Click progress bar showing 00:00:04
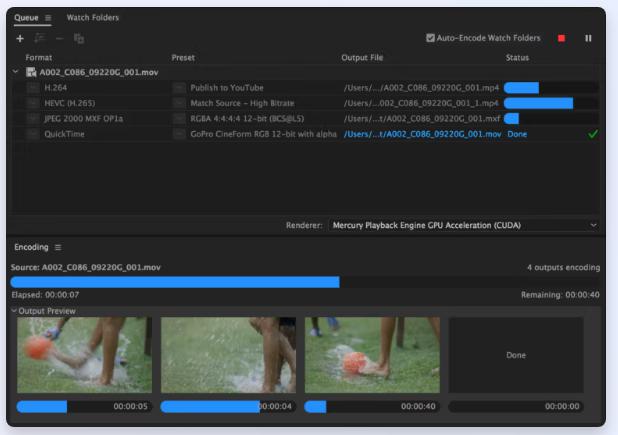 click(x=228, y=407)
